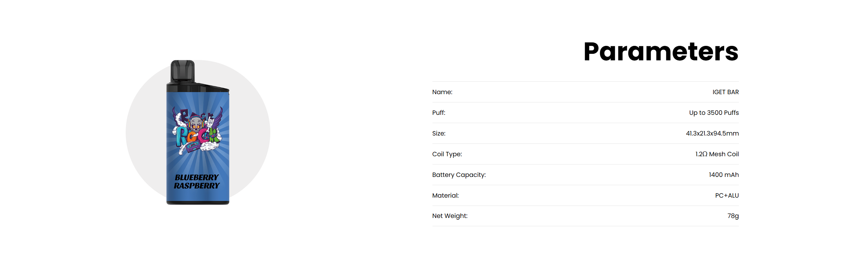Click the Parameters heading
The width and height of the screenshot is (868, 259).
[x=661, y=52]
